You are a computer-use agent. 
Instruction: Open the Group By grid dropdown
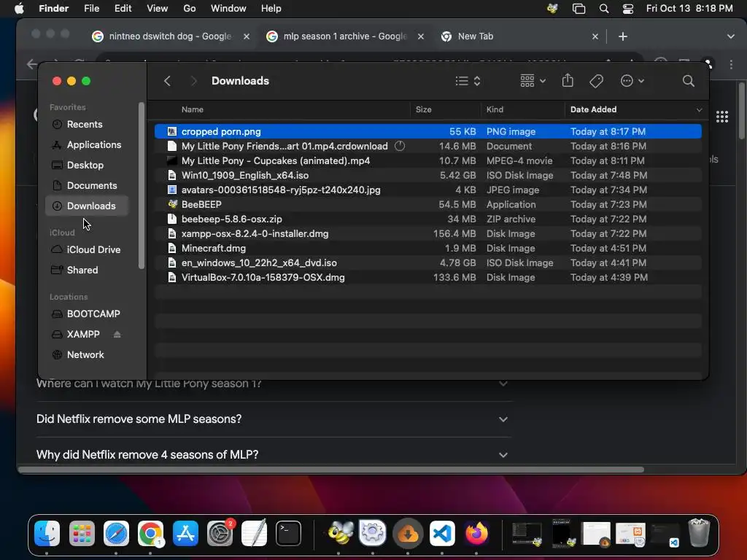[x=533, y=81]
